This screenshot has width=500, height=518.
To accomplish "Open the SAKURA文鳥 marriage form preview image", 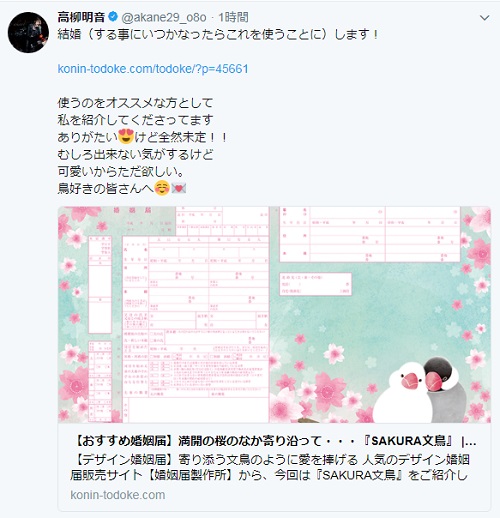I will coord(274,315).
